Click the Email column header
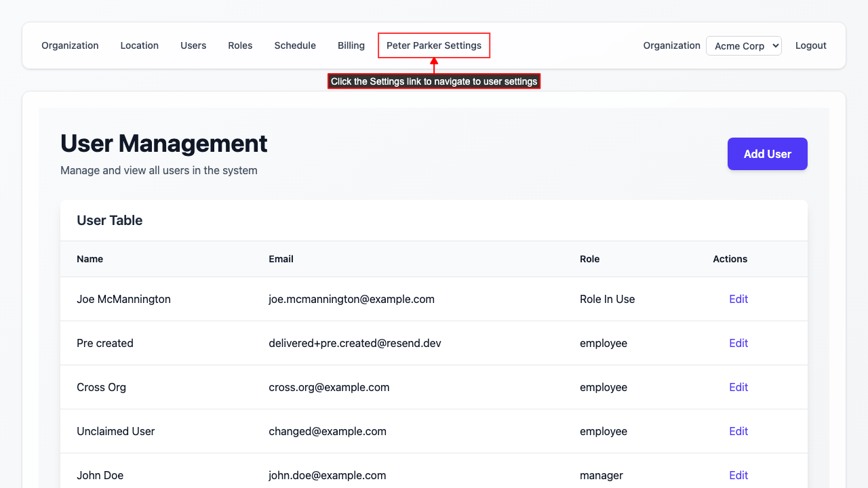This screenshot has width=868, height=488. pyautogui.click(x=281, y=259)
